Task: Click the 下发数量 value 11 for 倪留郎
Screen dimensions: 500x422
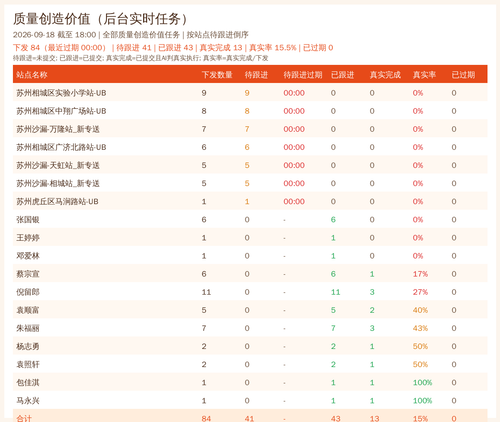Action: pyautogui.click(x=206, y=292)
